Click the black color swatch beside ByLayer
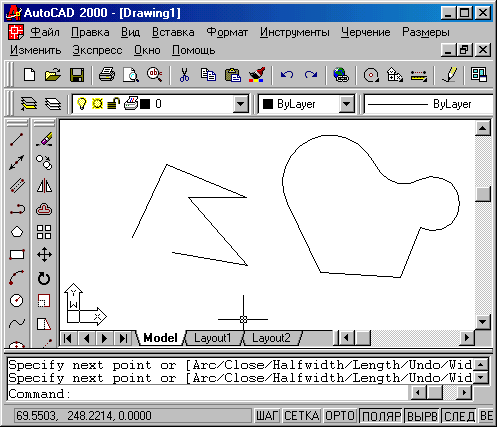Screen dimensions: 497x427 (268, 104)
